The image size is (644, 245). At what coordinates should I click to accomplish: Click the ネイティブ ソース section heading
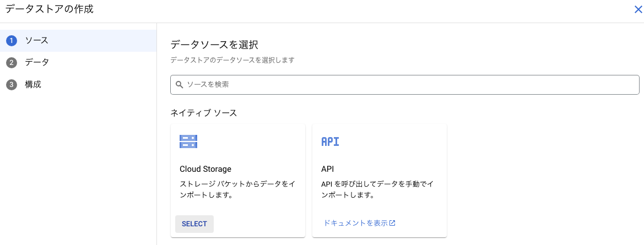204,113
